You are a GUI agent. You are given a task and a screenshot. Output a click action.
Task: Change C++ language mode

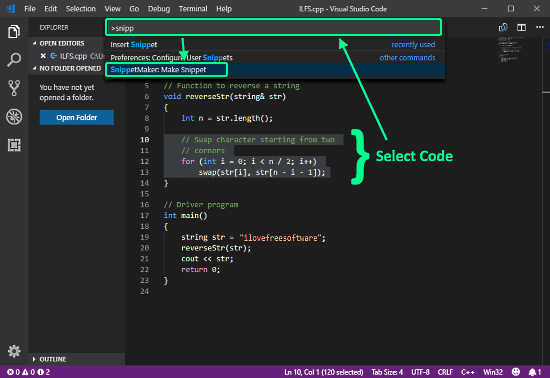[468, 372]
